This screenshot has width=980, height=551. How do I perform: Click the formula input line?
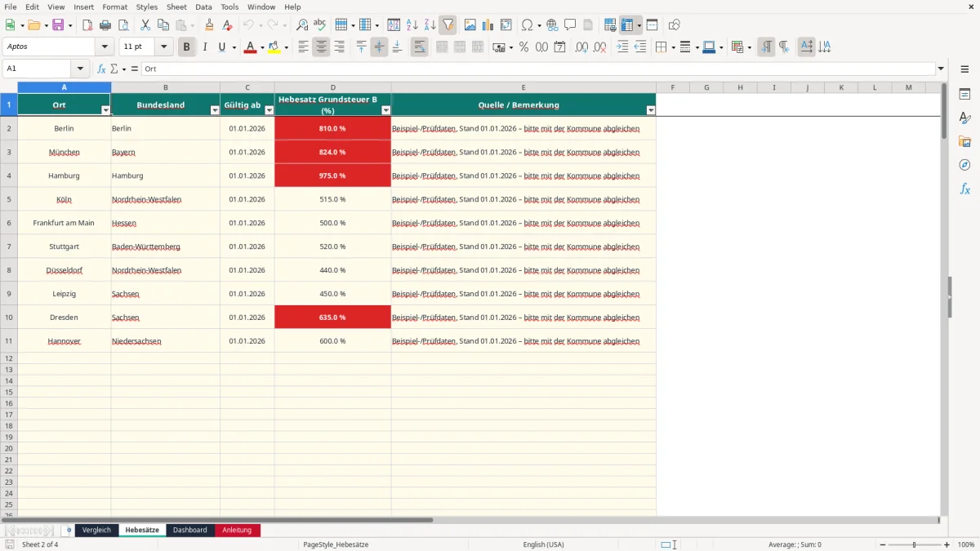click(x=537, y=69)
